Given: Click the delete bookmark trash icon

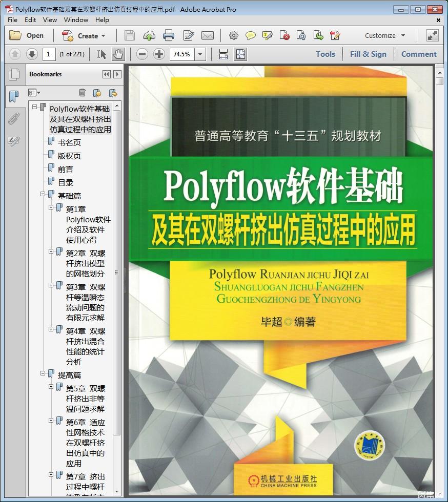Looking at the screenshot, I should pyautogui.click(x=83, y=93).
